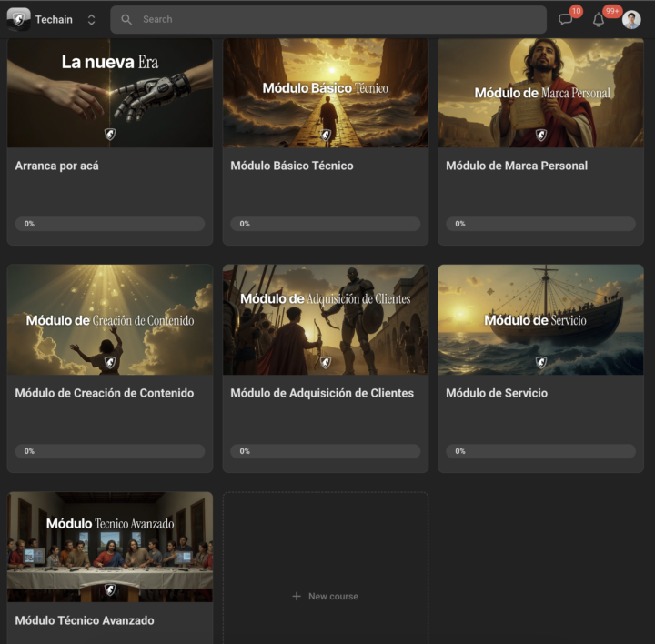Click the Módulo de Marca Personal title text

point(517,166)
